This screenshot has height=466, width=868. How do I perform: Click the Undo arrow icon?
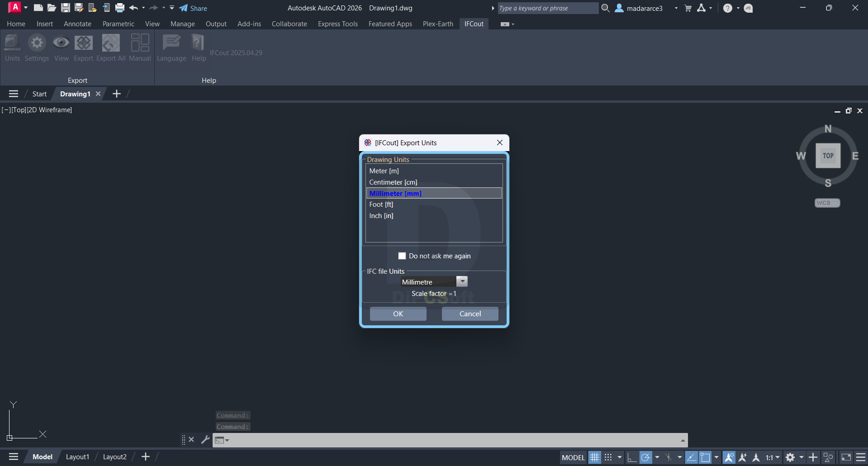(x=133, y=8)
